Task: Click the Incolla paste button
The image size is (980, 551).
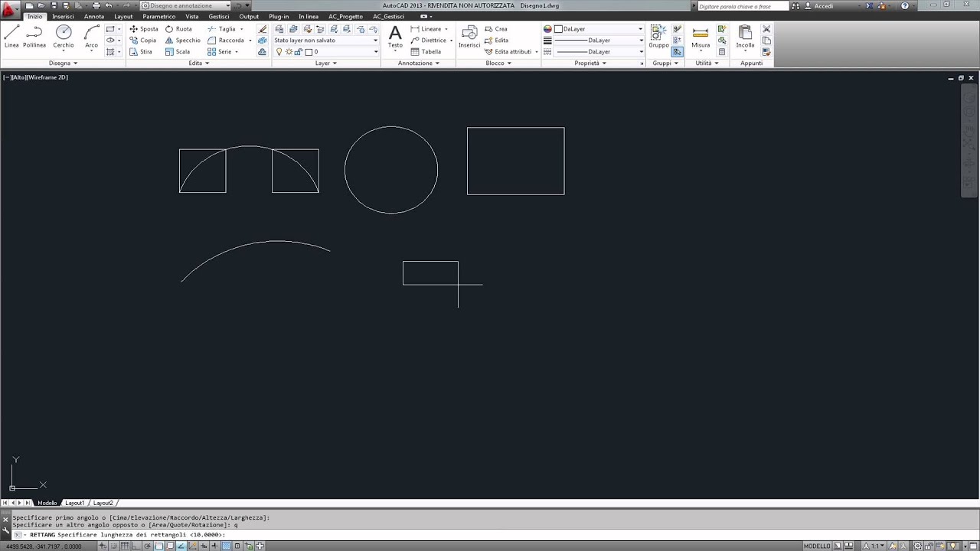Action: (745, 36)
